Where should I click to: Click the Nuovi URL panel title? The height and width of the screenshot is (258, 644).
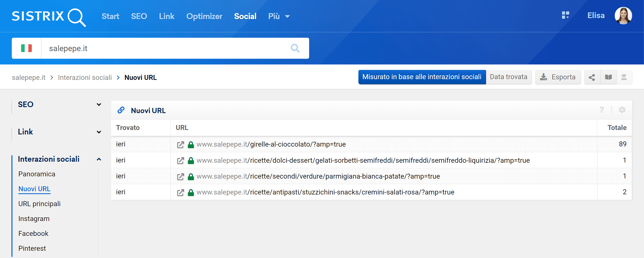(x=148, y=110)
